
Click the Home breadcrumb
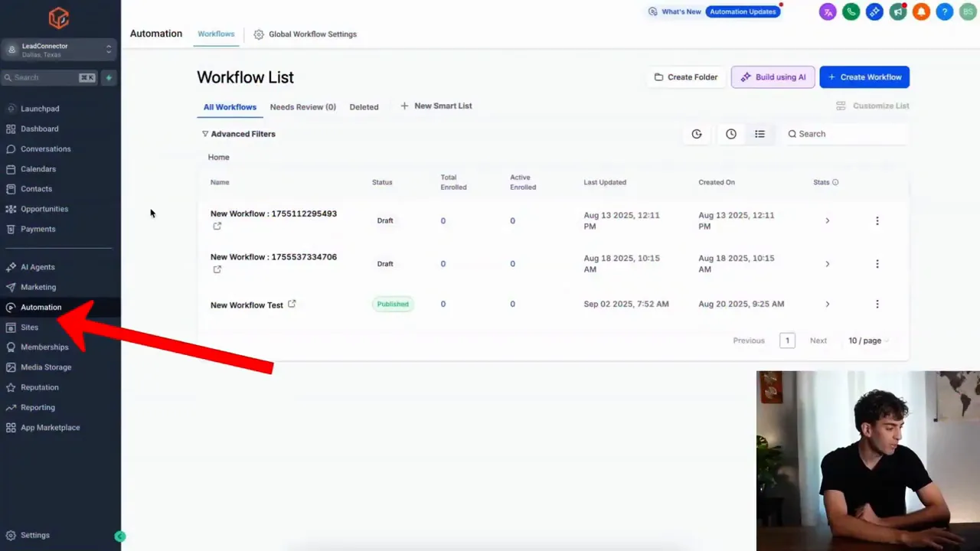218,157
